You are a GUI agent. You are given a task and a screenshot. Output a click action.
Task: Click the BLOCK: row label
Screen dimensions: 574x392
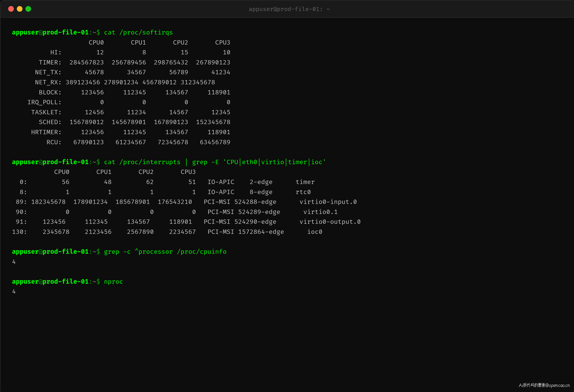pos(50,92)
